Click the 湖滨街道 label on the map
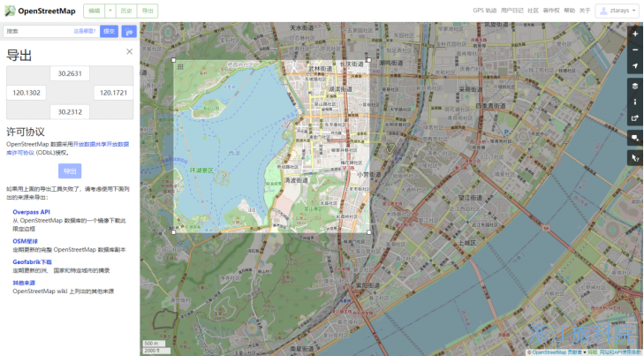The height and width of the screenshot is (356, 644). point(340,88)
